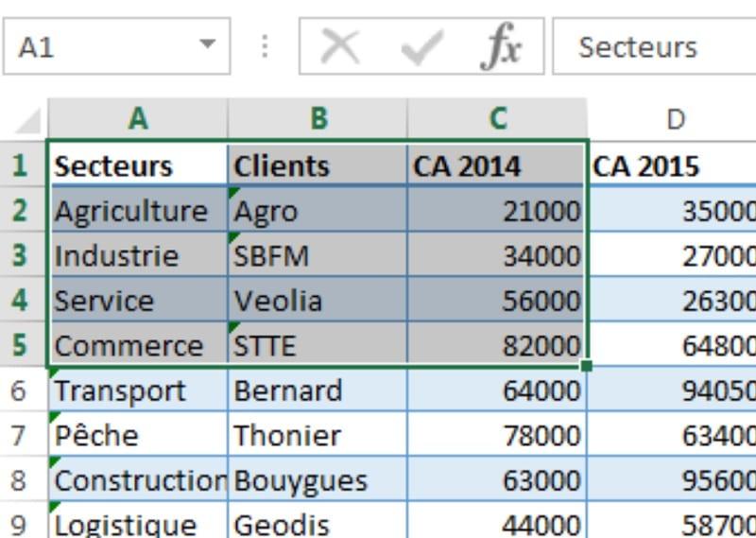This screenshot has height=538, width=756.
Task: Select the cell with value 78000
Action: (498, 435)
